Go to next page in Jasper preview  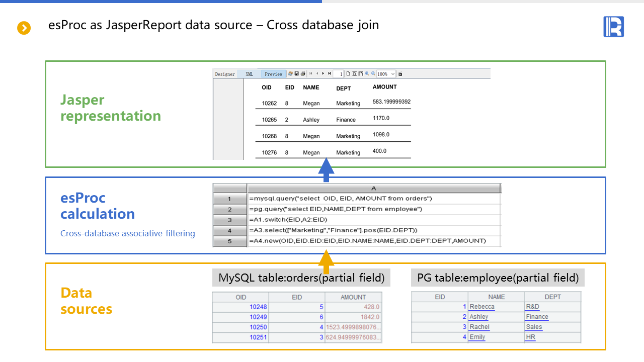(323, 74)
